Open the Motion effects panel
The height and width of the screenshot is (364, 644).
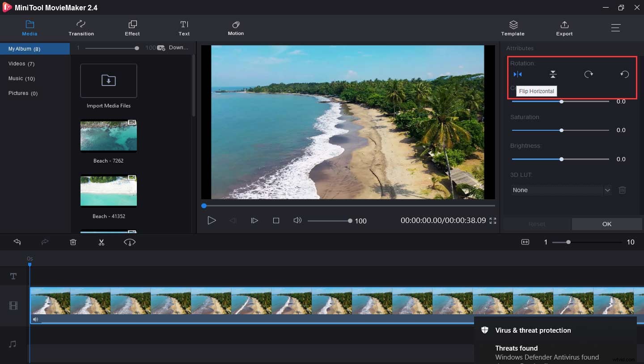click(236, 28)
